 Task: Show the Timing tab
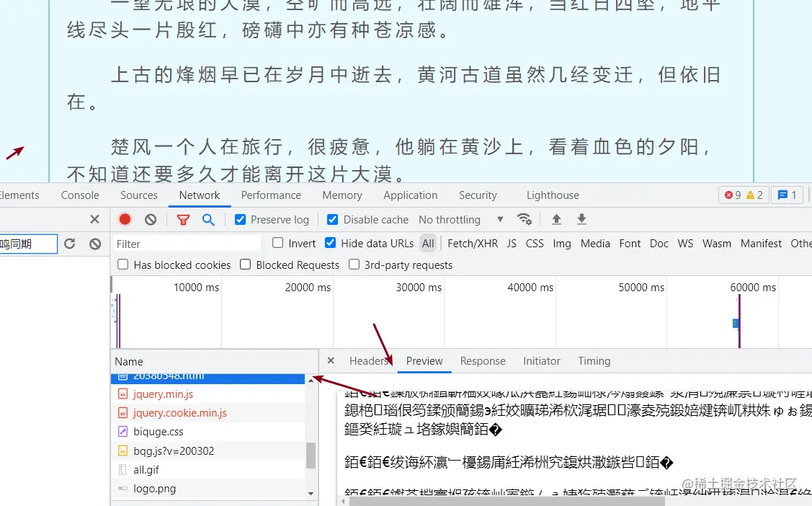pos(594,361)
